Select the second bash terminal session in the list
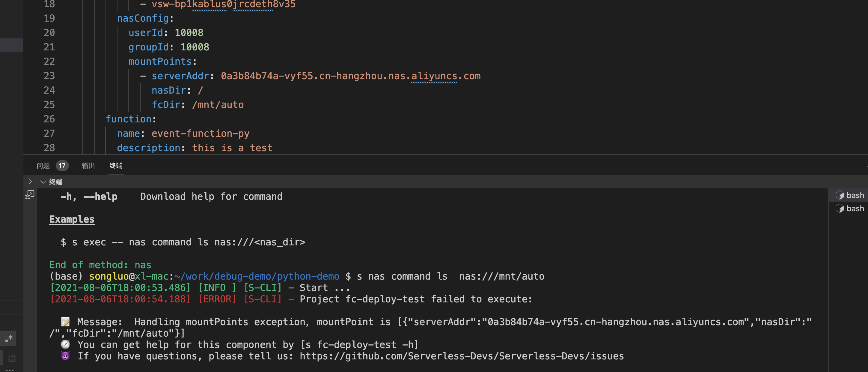868x372 pixels. (x=855, y=208)
